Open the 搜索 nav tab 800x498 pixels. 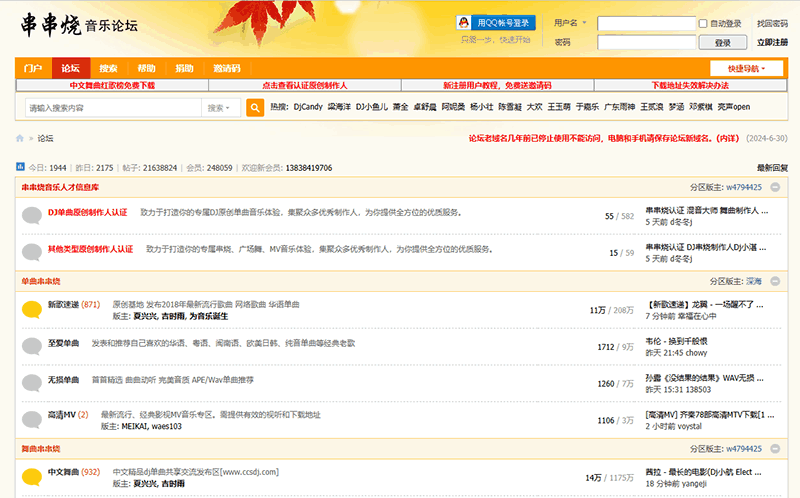tap(109, 68)
